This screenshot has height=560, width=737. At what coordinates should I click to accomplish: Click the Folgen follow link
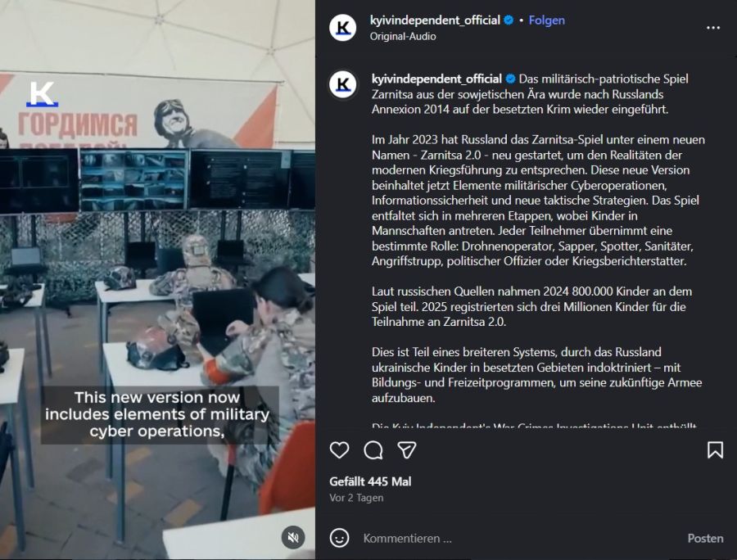pyautogui.click(x=547, y=20)
